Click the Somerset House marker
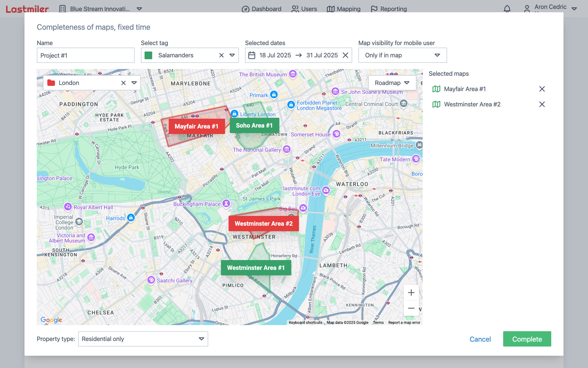The width and height of the screenshot is (588, 368). pyautogui.click(x=337, y=134)
